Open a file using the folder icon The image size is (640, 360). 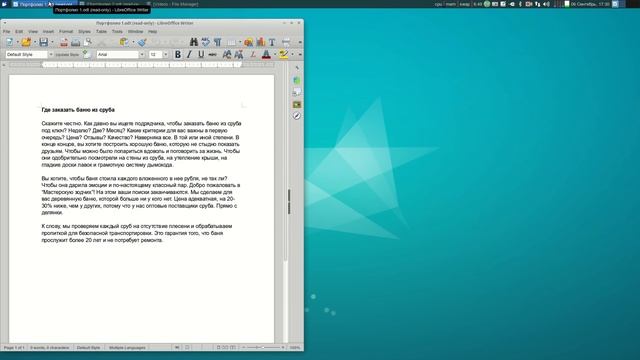(x=26, y=42)
